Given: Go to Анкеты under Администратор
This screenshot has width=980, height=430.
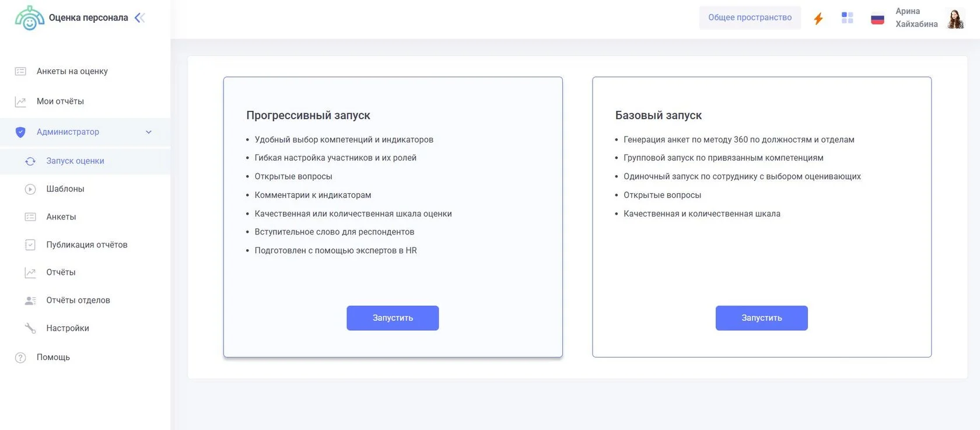Looking at the screenshot, I should tap(61, 217).
